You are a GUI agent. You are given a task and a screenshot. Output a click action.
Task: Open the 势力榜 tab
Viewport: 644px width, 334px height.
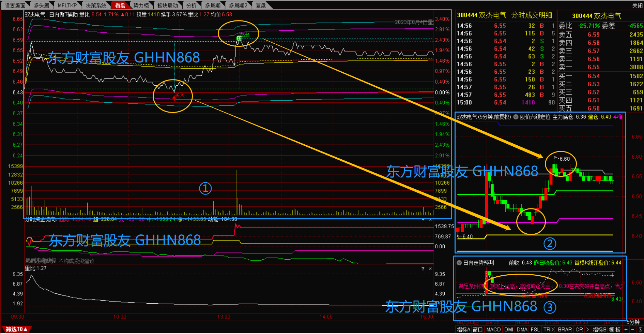pyautogui.click(x=141, y=5)
